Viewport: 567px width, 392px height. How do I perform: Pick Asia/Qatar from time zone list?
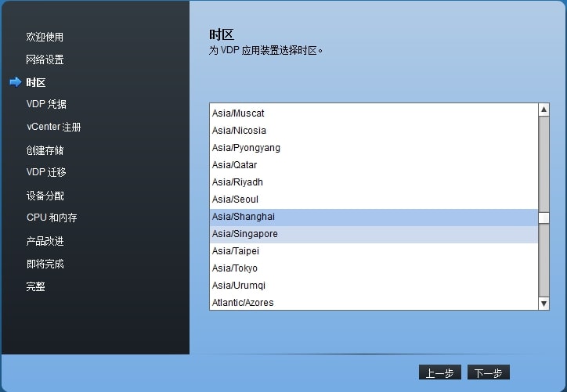tap(374, 165)
